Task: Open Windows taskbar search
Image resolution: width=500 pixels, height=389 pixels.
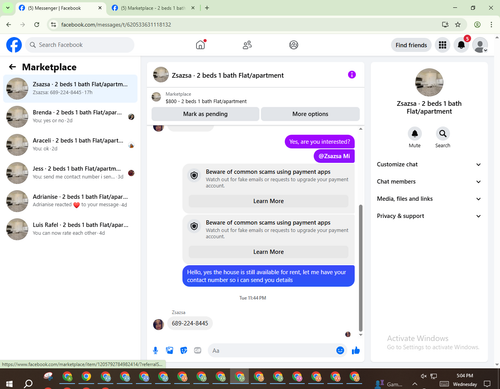Action: pos(28,384)
